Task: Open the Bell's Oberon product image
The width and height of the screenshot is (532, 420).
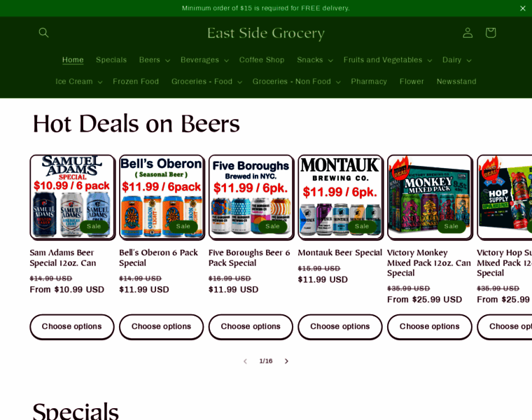Action: point(162,197)
